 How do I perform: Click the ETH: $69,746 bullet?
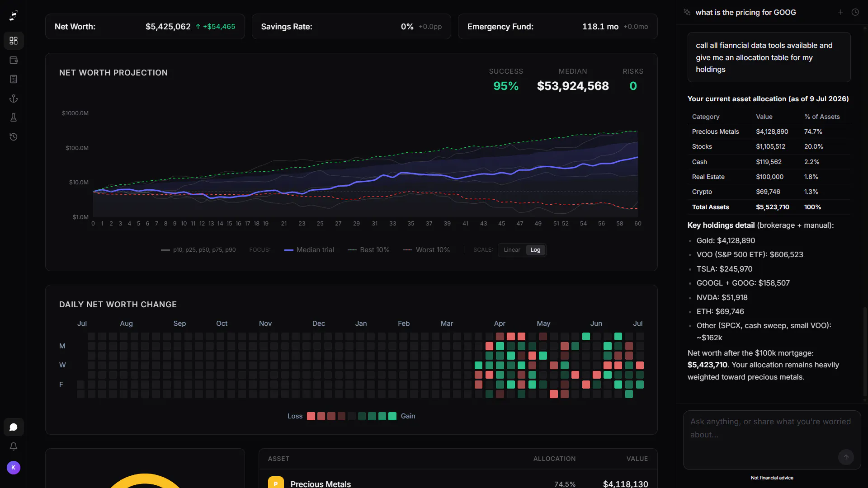tap(720, 311)
